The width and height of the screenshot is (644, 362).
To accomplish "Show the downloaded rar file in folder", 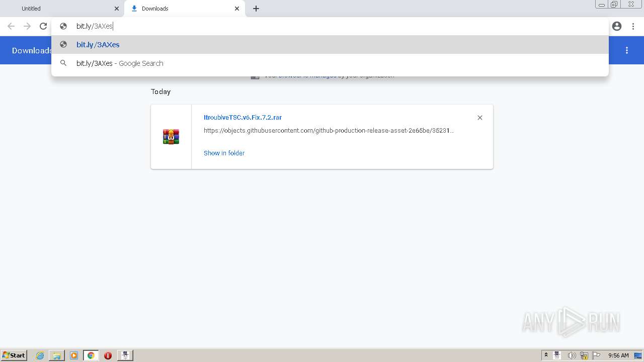I will 224,153.
